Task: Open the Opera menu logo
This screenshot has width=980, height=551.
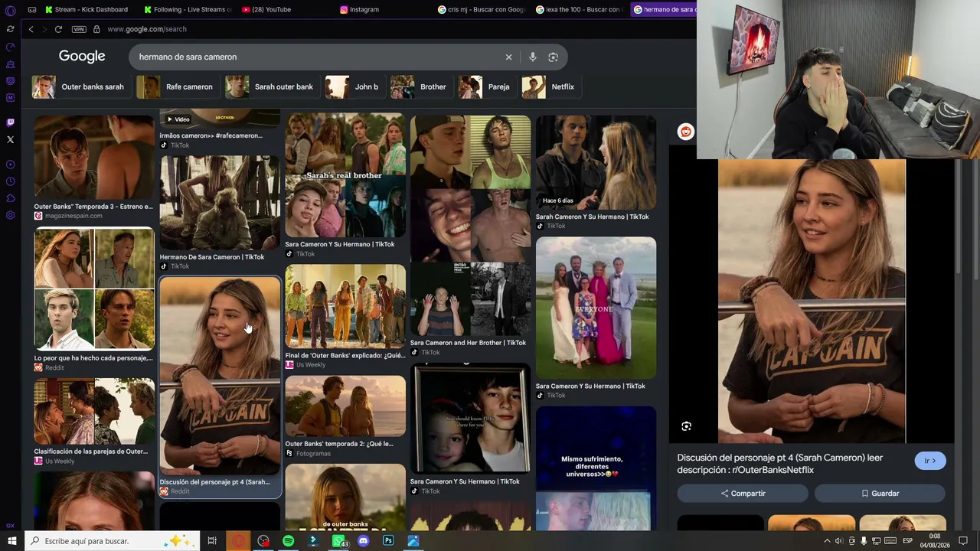Action: tap(10, 10)
